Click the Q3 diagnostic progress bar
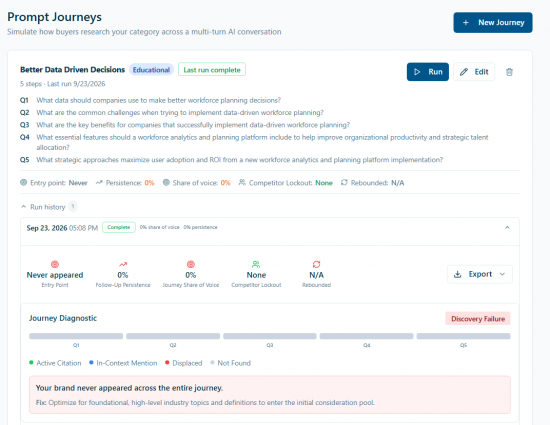 (x=270, y=336)
